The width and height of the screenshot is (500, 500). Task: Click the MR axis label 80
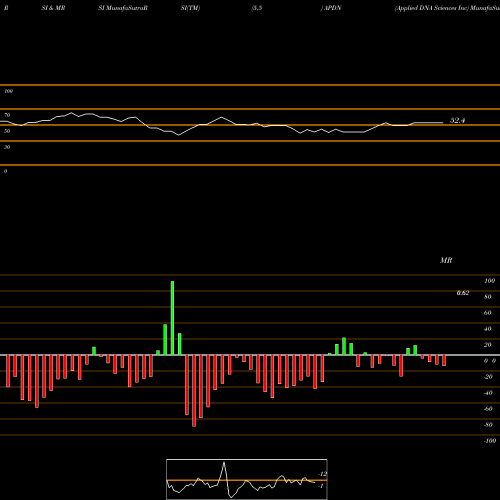click(488, 297)
